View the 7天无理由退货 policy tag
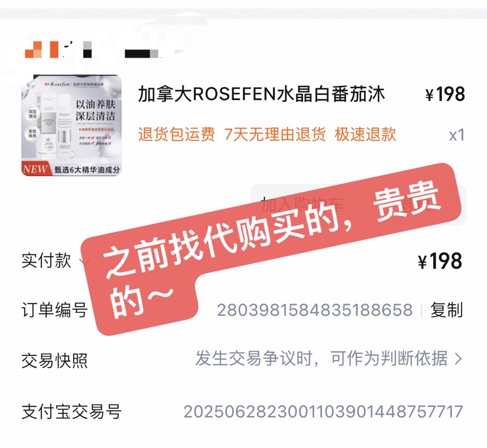This screenshot has height=448, width=487. pos(275,135)
